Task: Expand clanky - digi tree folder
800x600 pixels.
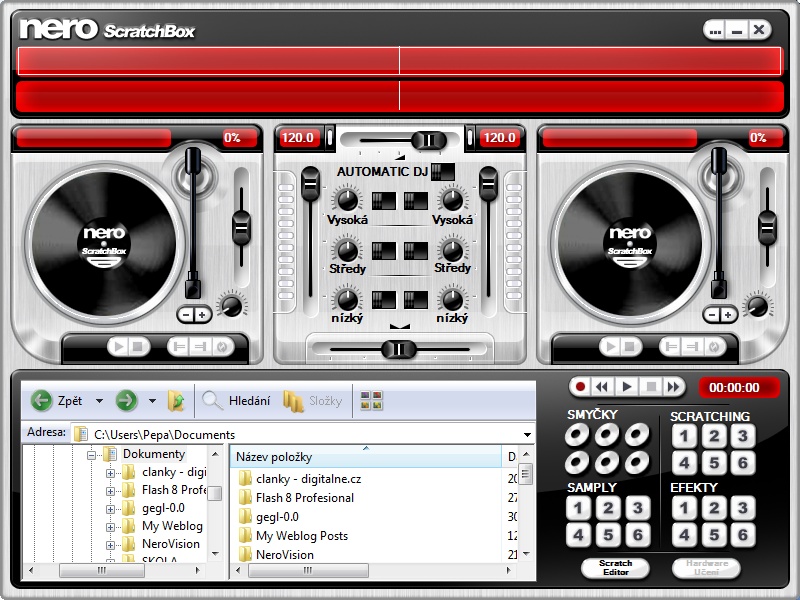Action: click(110, 473)
